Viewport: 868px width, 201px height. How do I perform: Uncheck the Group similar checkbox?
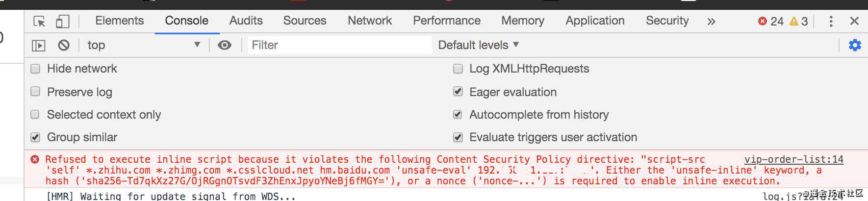(x=35, y=137)
